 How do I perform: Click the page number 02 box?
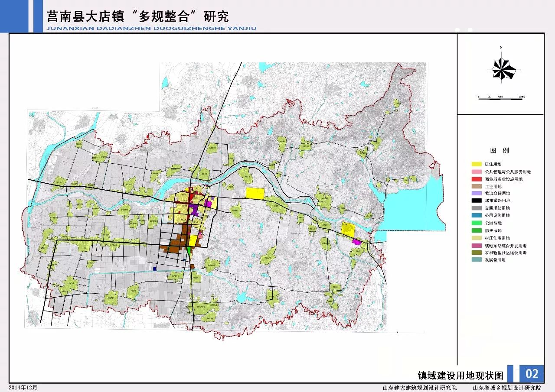(532, 374)
